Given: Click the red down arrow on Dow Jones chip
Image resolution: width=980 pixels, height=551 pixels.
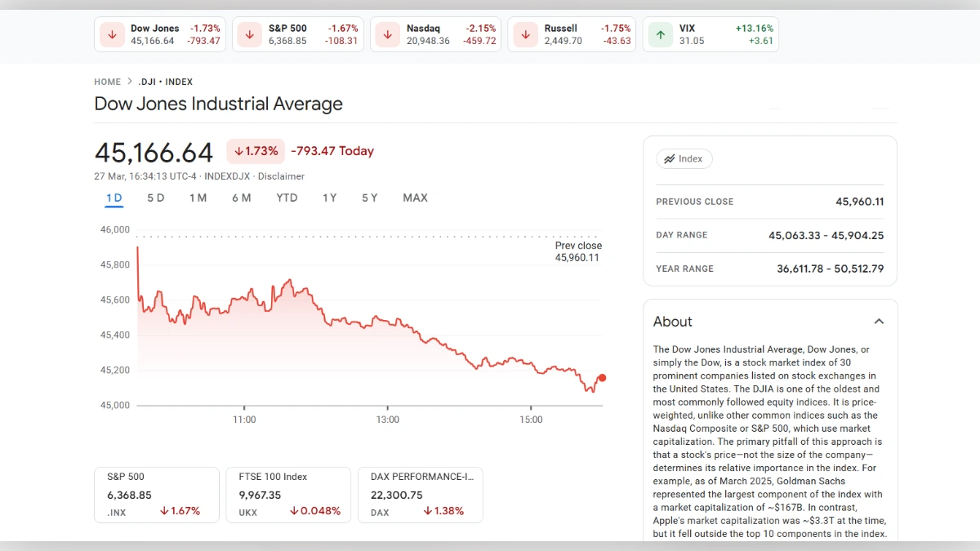Looking at the screenshot, I should pyautogui.click(x=112, y=34).
